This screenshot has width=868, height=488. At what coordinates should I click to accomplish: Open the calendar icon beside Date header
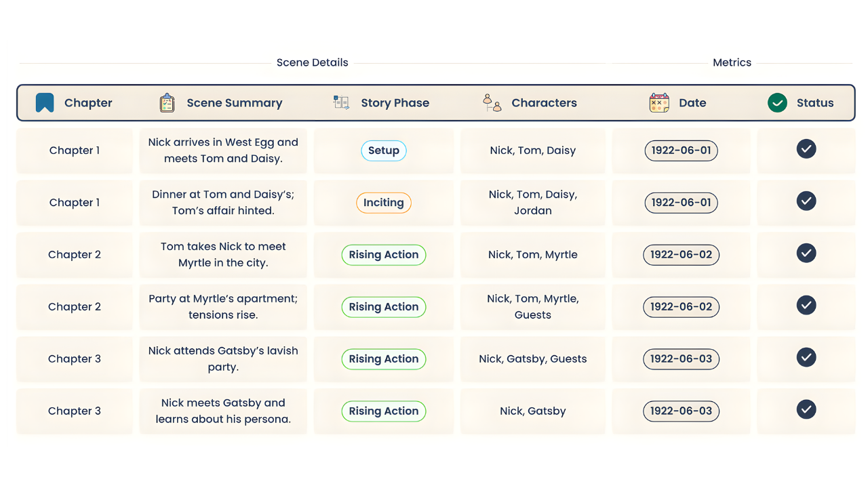[658, 102]
